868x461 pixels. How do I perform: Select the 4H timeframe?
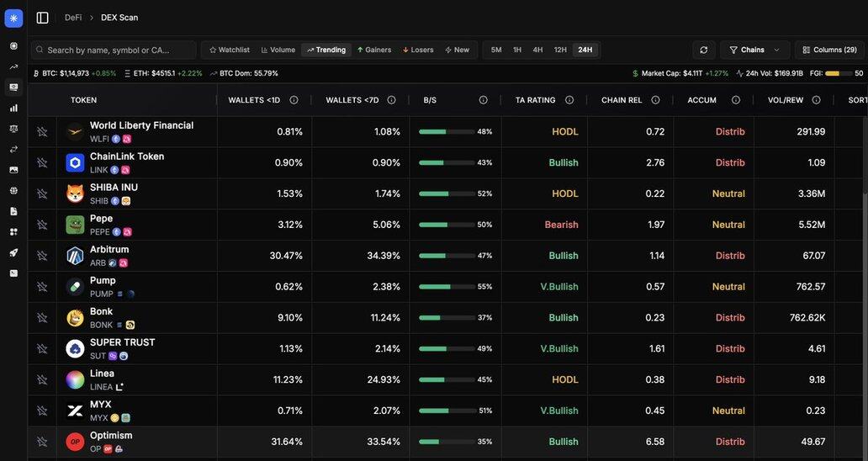coord(537,50)
